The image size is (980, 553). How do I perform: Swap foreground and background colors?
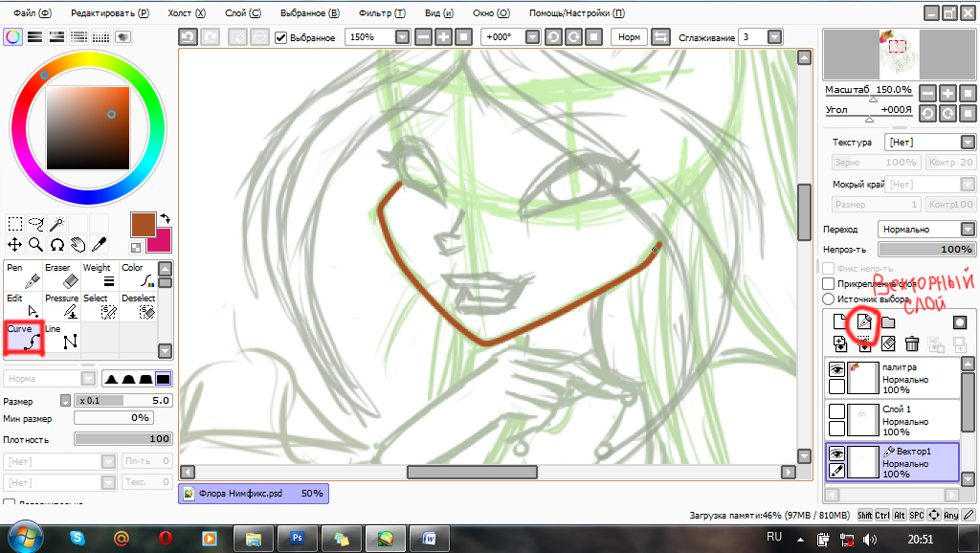[165, 218]
